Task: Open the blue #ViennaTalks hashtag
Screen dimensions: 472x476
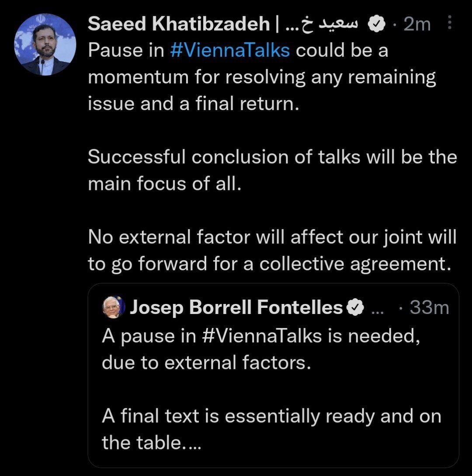Action: pos(230,50)
